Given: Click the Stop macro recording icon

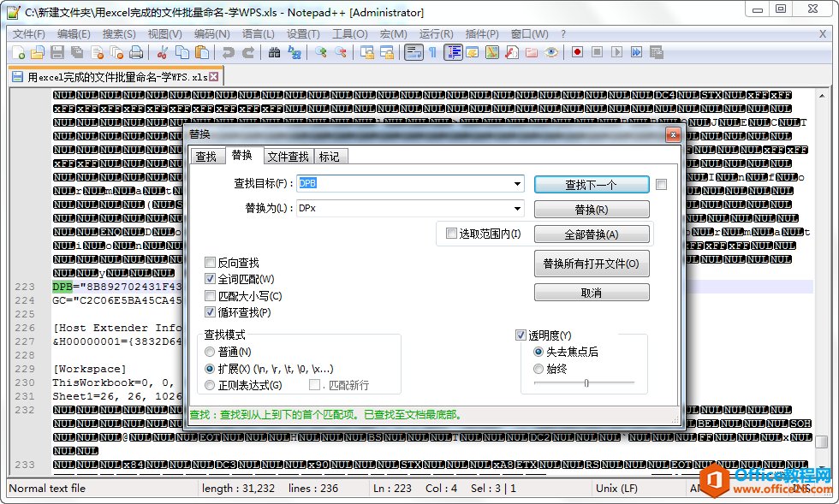Looking at the screenshot, I should (598, 52).
